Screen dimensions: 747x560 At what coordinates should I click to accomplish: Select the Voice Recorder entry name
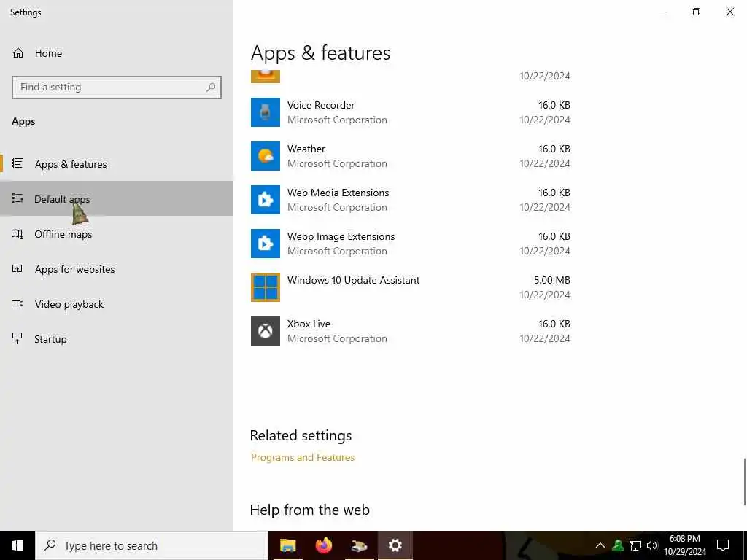[x=321, y=105]
